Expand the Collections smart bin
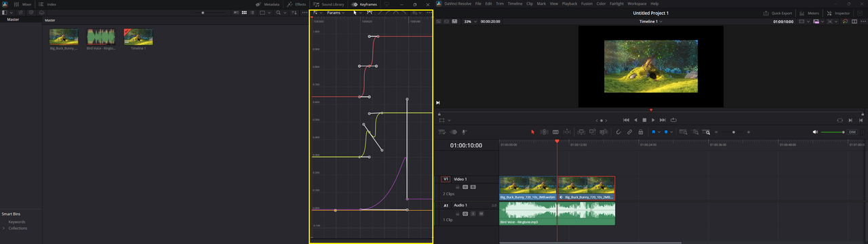 [x=3, y=228]
